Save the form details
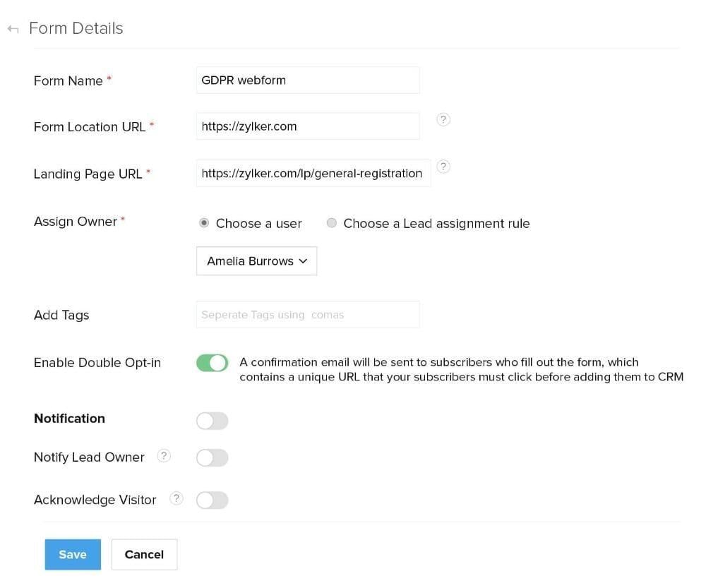This screenshot has width=706, height=588. [73, 554]
